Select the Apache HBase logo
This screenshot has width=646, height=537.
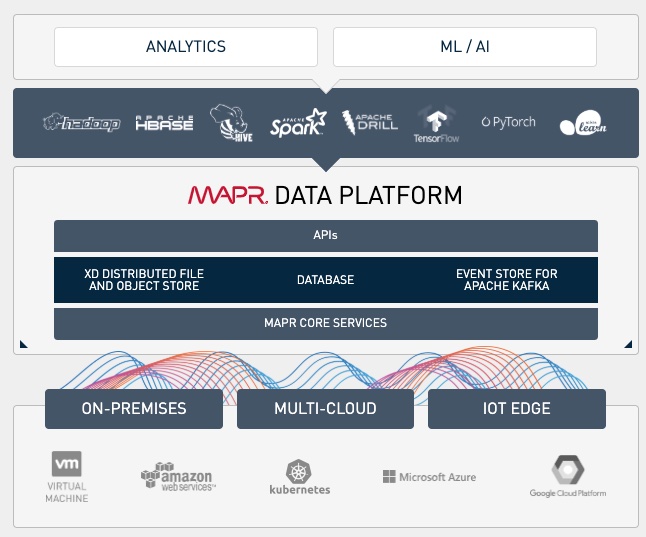click(164, 123)
